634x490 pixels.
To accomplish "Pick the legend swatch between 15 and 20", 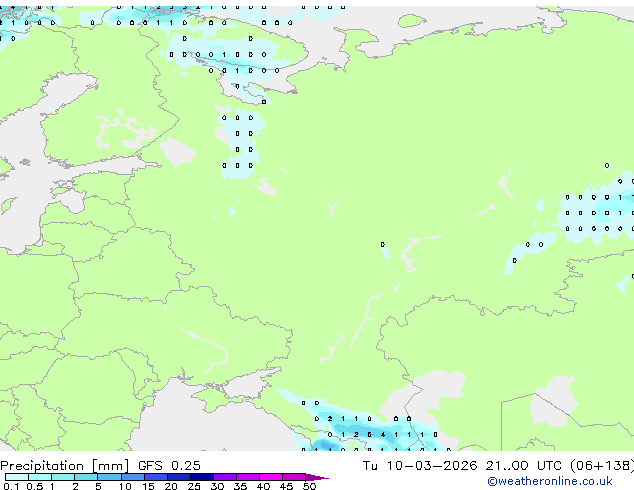I will [x=156, y=477].
